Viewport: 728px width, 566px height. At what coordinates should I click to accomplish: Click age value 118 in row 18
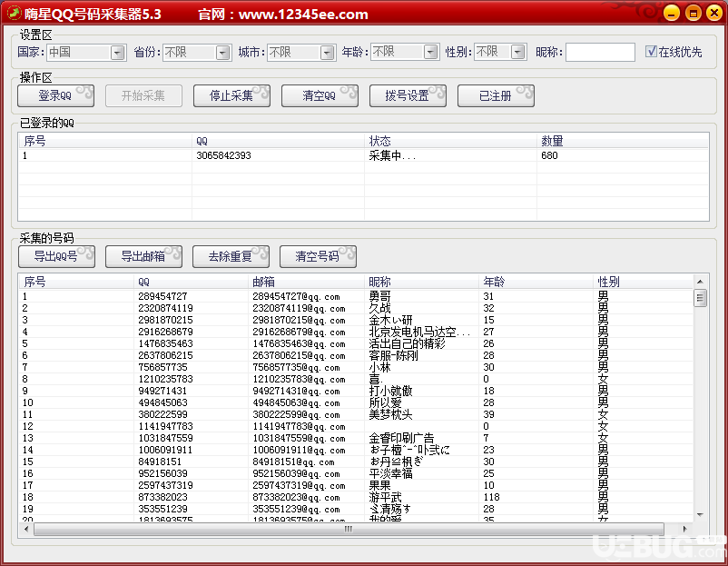pos(491,497)
